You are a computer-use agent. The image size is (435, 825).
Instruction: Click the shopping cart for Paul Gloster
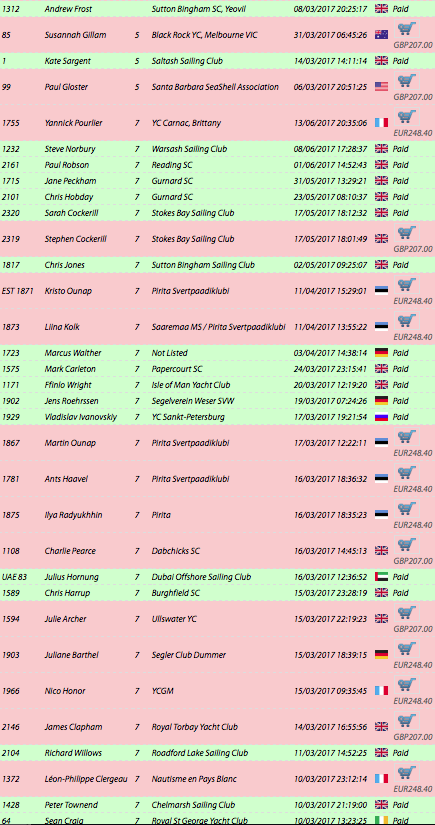(x=407, y=82)
